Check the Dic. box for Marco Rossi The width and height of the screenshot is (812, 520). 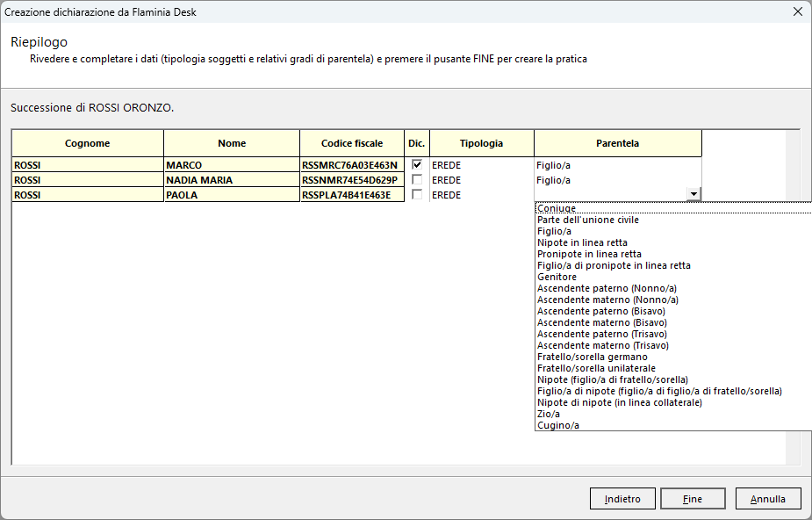point(417,165)
